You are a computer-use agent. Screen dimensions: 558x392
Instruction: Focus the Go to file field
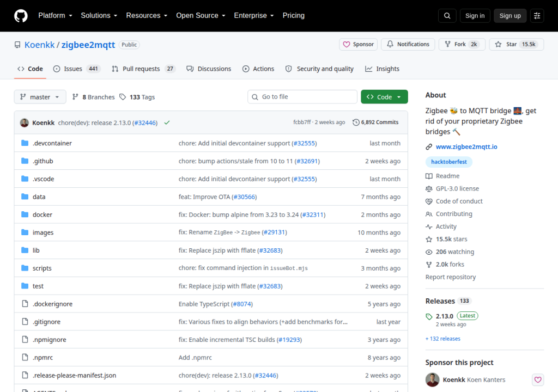coord(302,97)
